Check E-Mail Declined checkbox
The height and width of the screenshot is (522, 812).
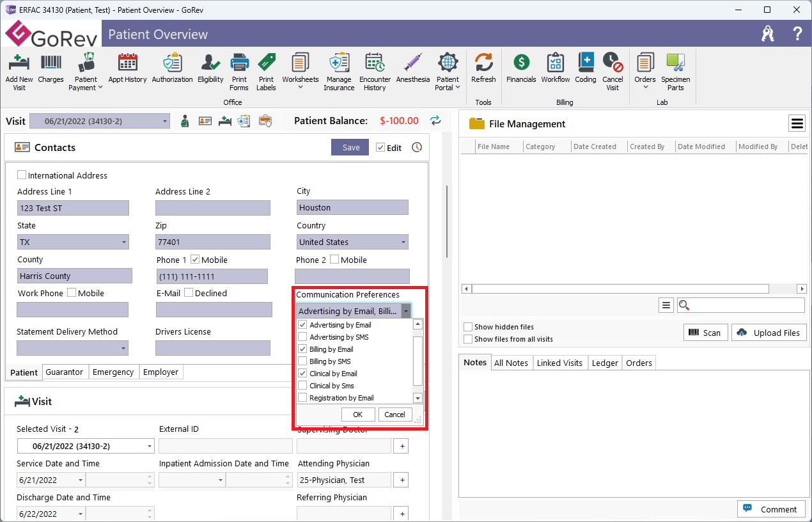point(189,292)
